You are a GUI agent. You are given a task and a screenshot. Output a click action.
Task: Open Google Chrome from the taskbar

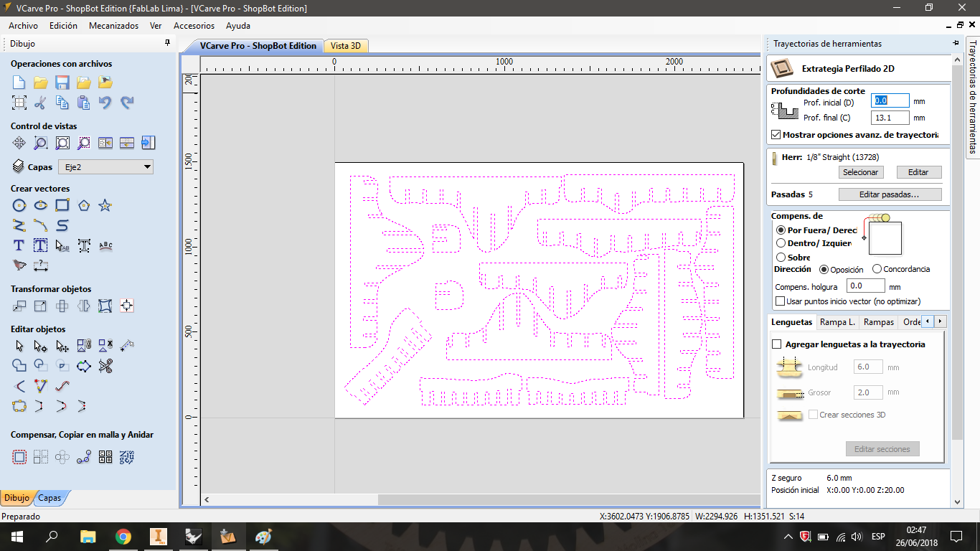click(x=123, y=536)
